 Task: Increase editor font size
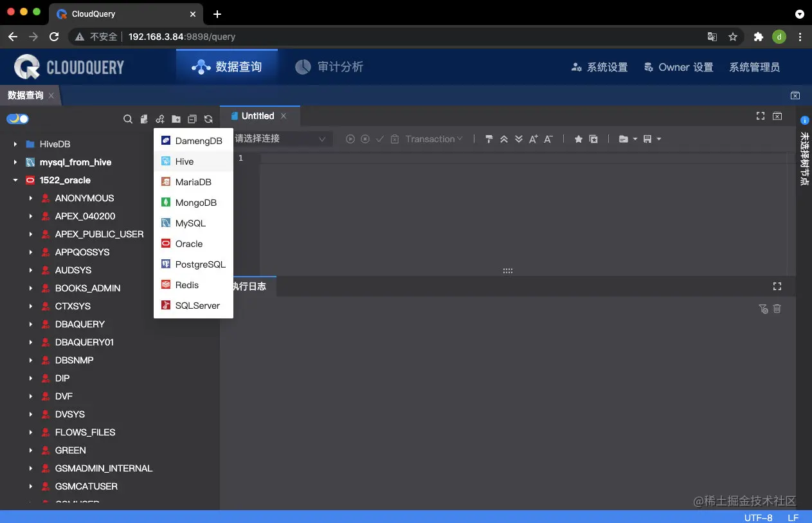coord(533,139)
